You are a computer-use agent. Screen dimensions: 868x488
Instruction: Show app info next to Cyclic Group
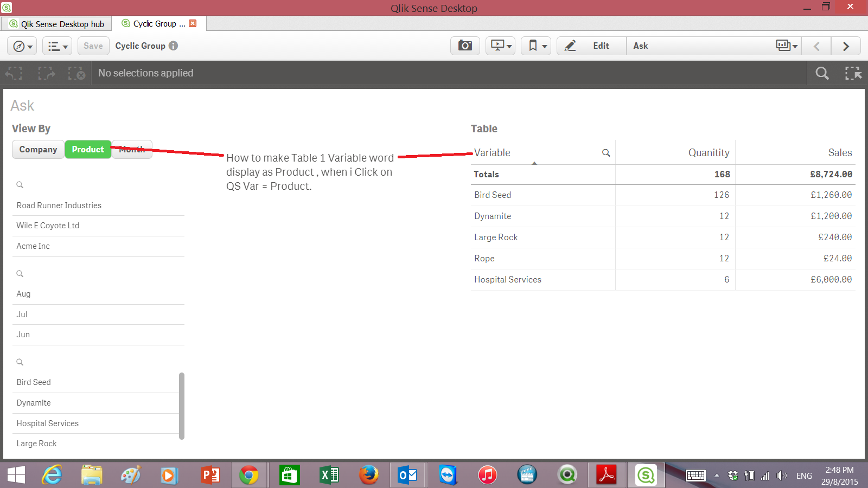tap(173, 46)
